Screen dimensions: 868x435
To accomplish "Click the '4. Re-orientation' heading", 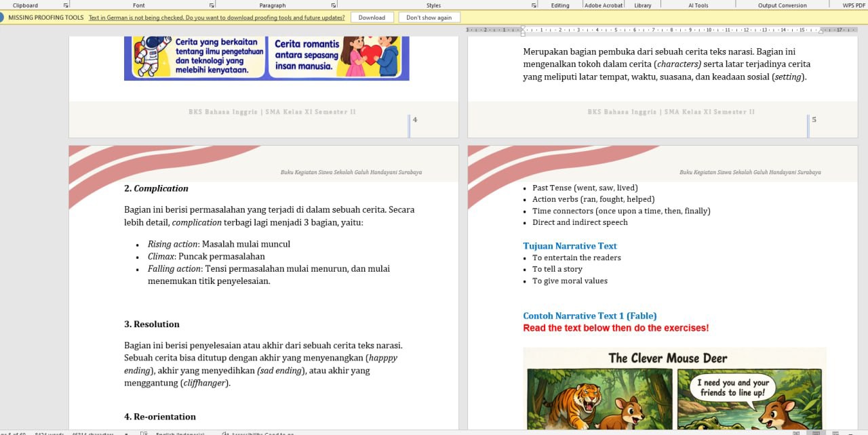I will point(160,417).
